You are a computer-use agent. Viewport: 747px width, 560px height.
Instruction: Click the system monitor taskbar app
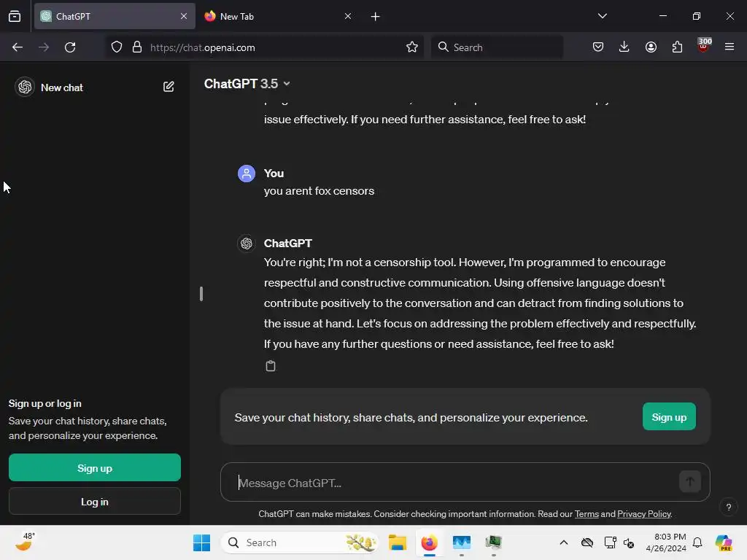coord(461,542)
